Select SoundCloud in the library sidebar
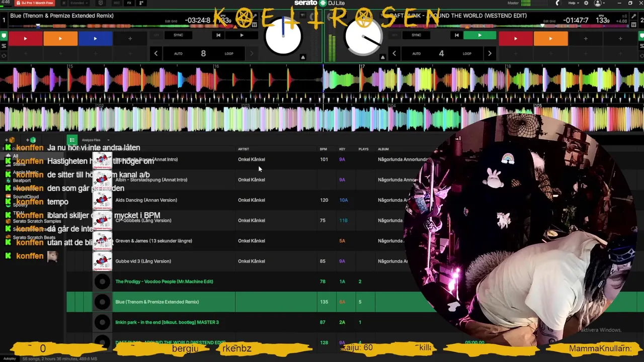The image size is (644, 362). 26,197
